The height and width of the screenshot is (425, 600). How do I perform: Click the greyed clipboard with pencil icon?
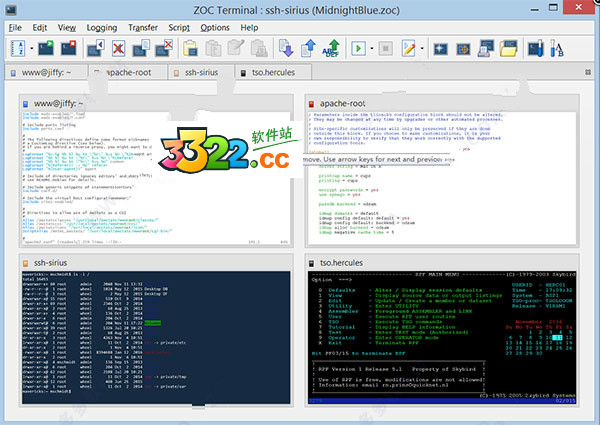coord(236,48)
